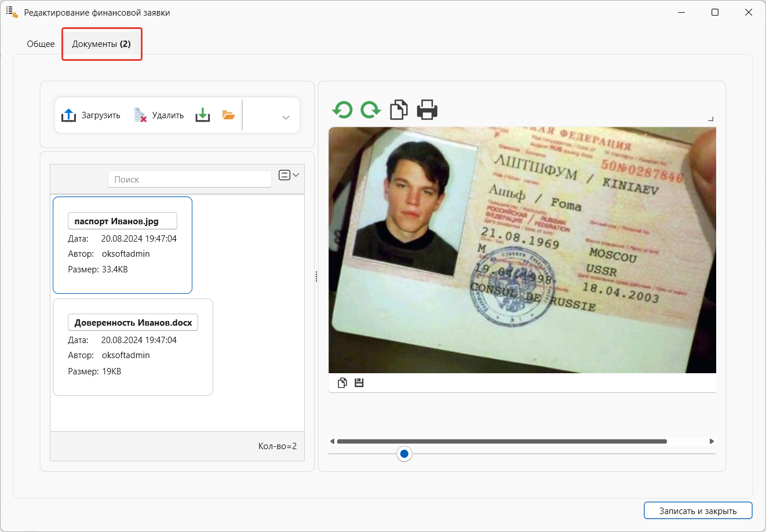The height and width of the screenshot is (532, 766).
Task: Click the Загрузить upload icon
Action: click(68, 115)
